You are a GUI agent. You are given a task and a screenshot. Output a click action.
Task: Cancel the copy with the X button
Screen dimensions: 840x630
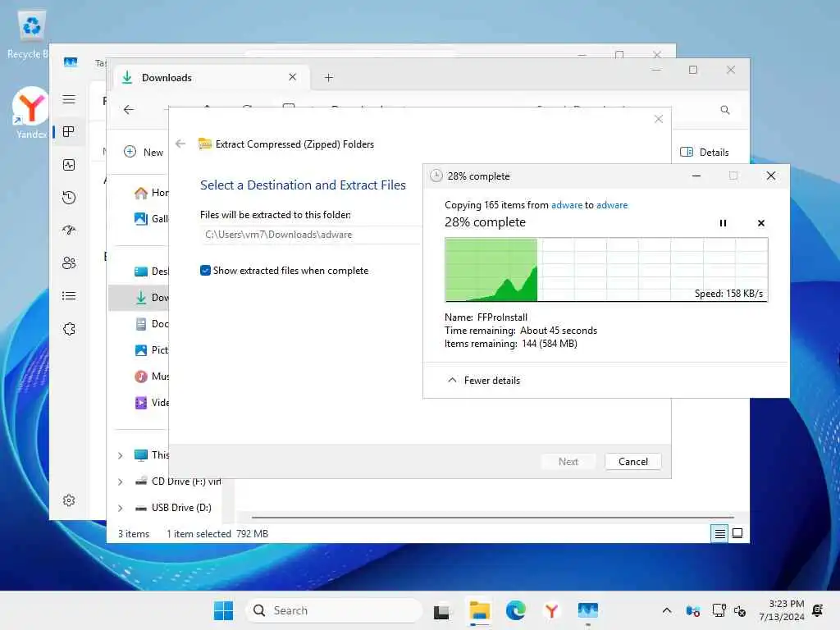tap(760, 223)
